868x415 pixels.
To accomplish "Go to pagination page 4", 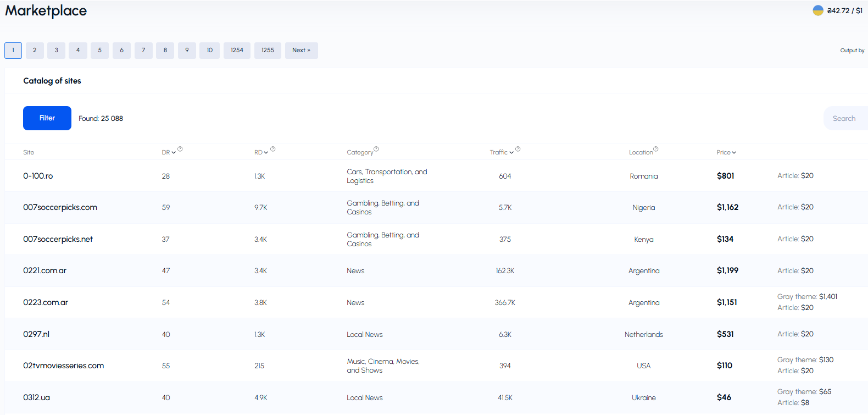I will pyautogui.click(x=78, y=51).
